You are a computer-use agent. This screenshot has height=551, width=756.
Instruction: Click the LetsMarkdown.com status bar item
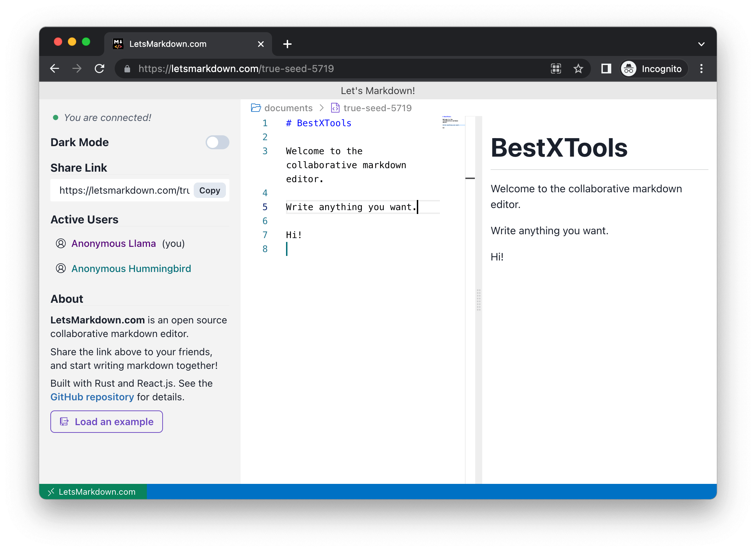tap(93, 492)
